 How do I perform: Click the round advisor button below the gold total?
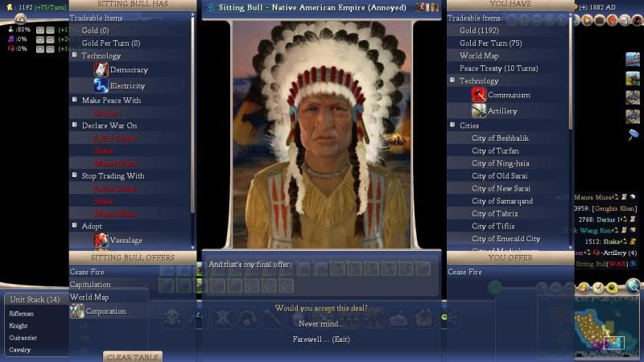[20, 19]
